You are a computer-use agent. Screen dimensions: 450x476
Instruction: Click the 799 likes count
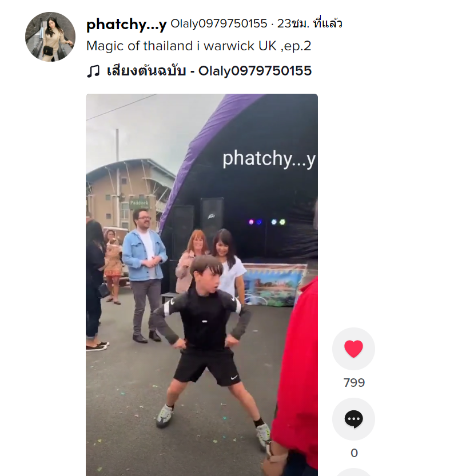354,382
